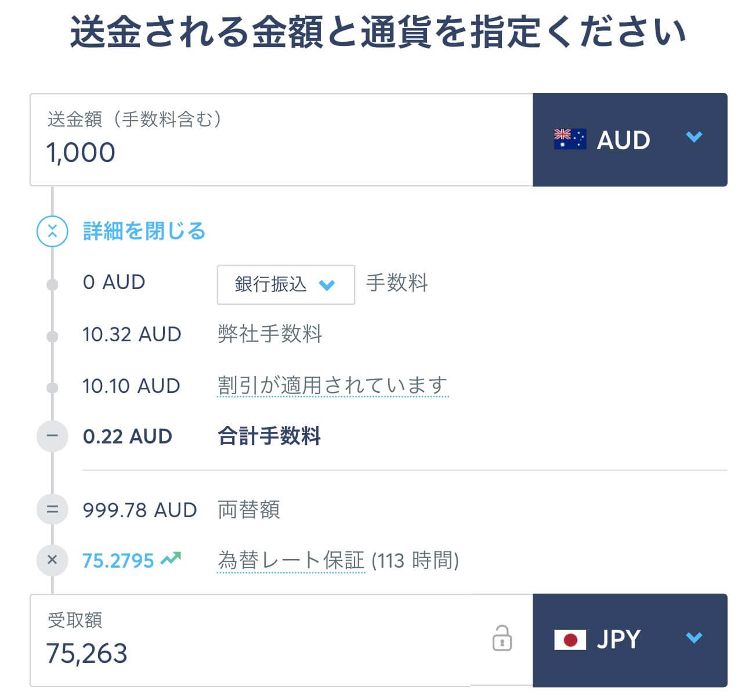752x700 pixels.
Task: Click the 0.22 AUD total fee amount
Action: [128, 436]
